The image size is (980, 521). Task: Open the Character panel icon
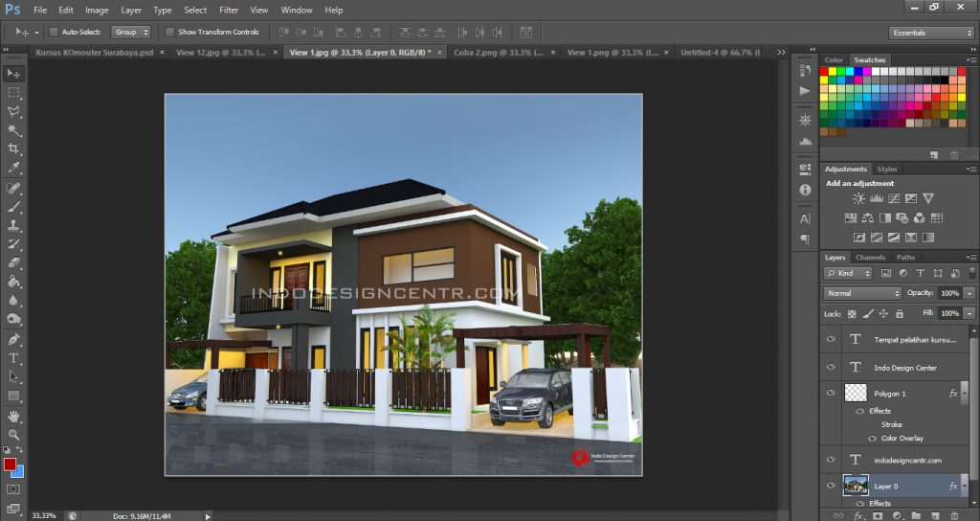coord(805,219)
